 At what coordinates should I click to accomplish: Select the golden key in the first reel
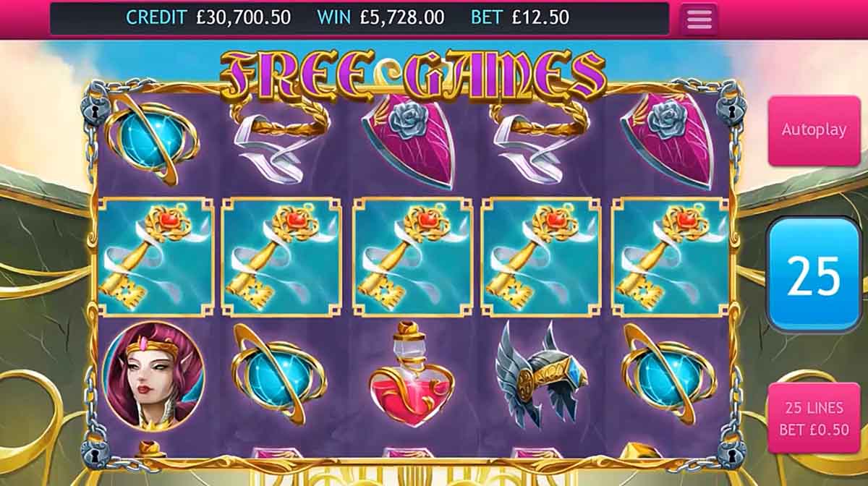[156, 257]
